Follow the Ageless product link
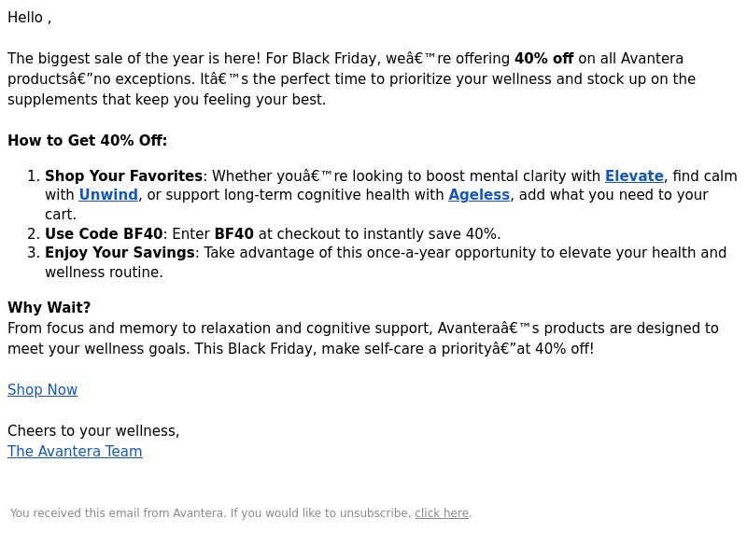 coord(479,195)
